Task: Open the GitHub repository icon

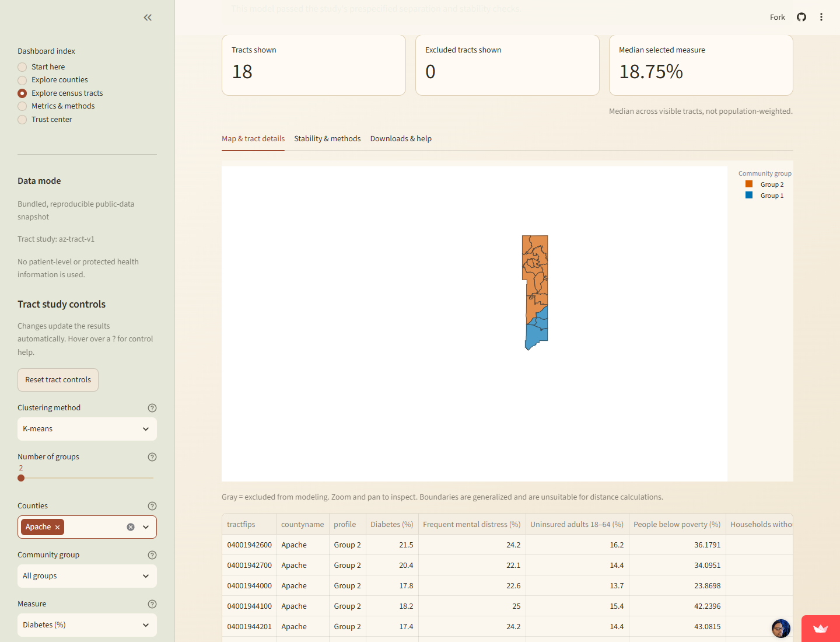Action: 801,17
